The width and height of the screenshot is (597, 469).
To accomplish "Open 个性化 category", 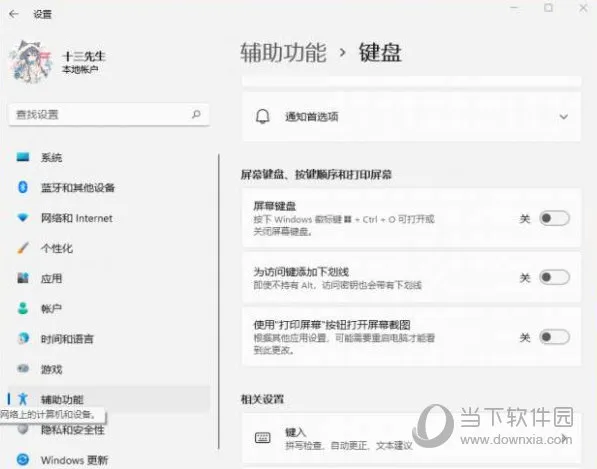I will 109,248.
